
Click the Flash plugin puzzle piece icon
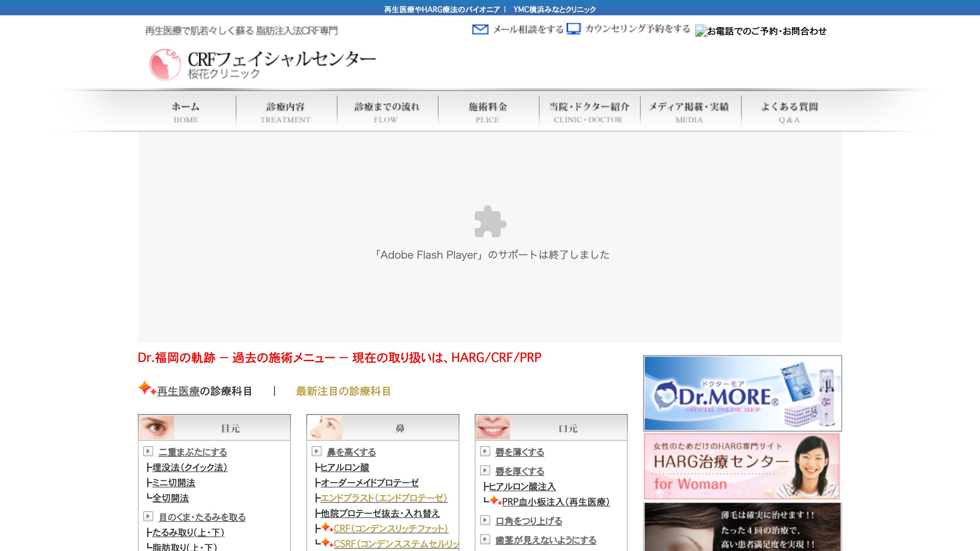coord(490,222)
